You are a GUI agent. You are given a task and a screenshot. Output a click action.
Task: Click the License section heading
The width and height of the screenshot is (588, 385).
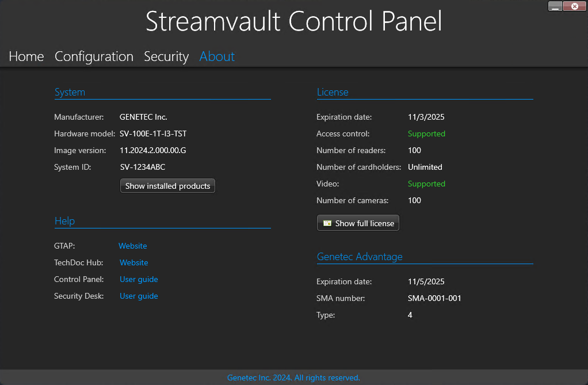pyautogui.click(x=333, y=92)
